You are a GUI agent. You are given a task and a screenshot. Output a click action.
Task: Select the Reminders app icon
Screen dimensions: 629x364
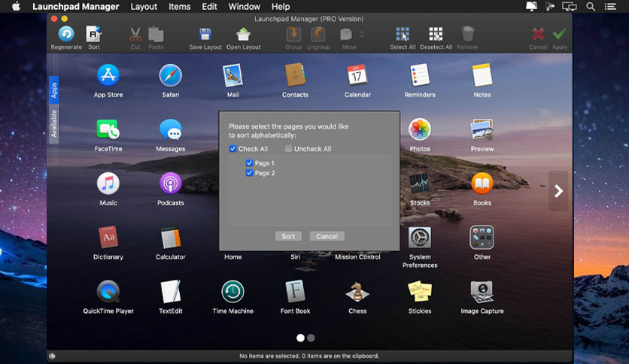coord(420,75)
